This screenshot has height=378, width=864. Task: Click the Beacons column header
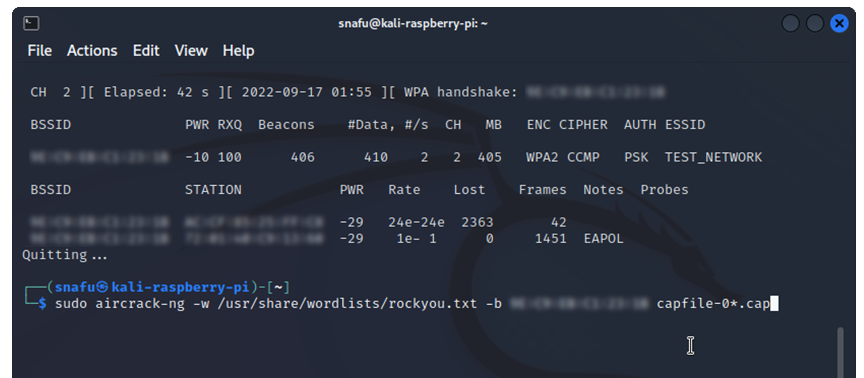point(286,125)
